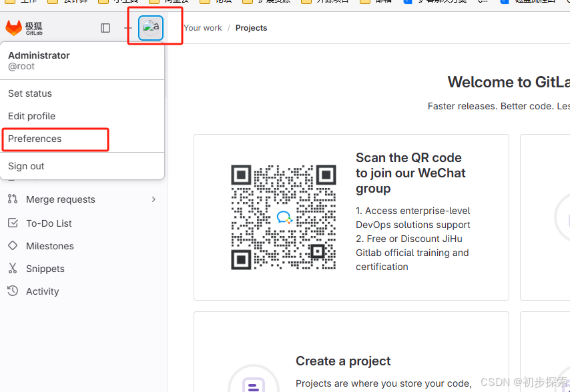570x392 pixels.
Task: Click the Scan the QR code heading
Action: tap(410, 173)
